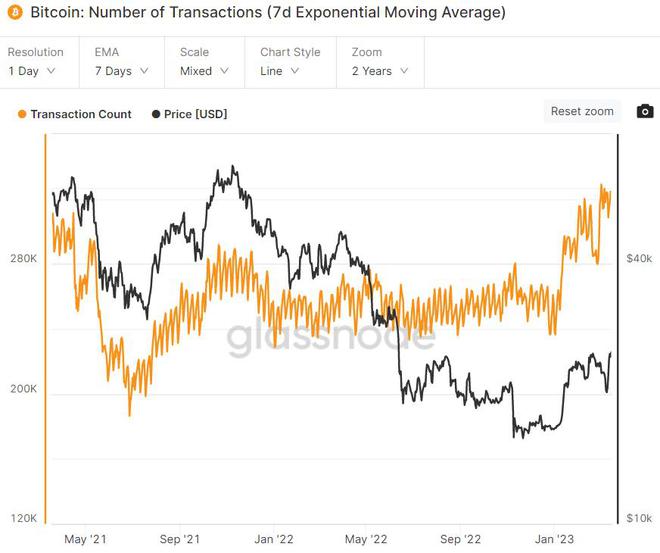Click the 280K left axis label

pyautogui.click(x=22, y=259)
